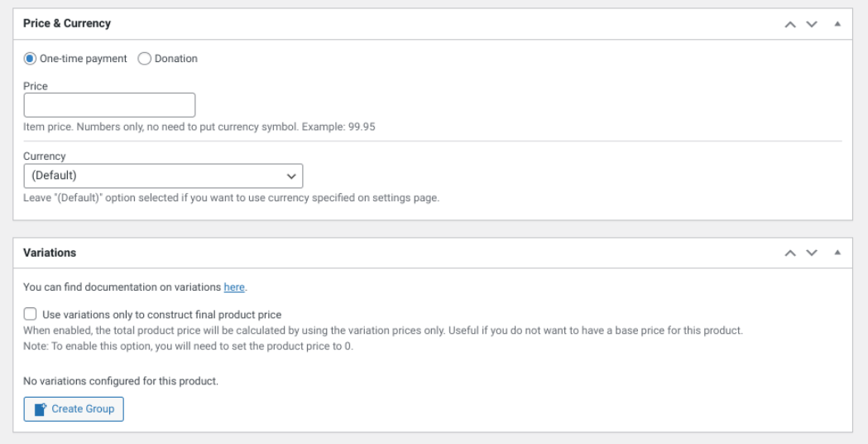Click the Variations panel heading
868x444 pixels.
tap(50, 253)
